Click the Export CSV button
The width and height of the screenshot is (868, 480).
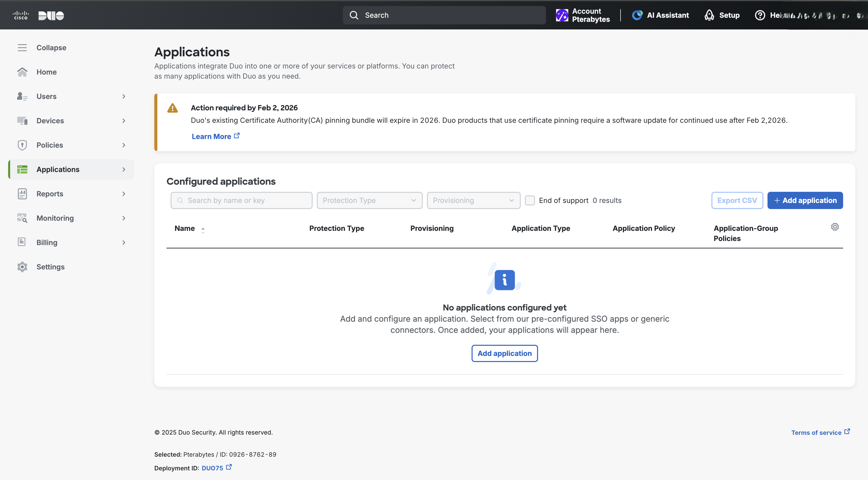pyautogui.click(x=737, y=200)
